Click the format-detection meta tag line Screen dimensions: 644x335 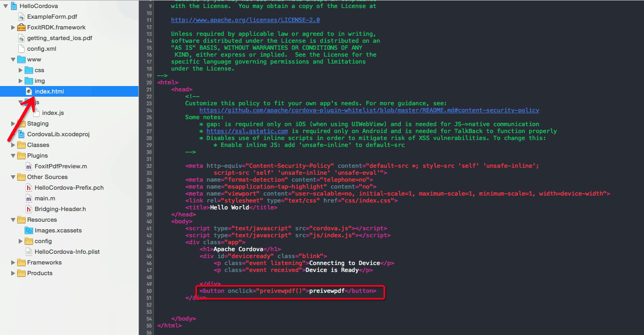[x=279, y=180]
